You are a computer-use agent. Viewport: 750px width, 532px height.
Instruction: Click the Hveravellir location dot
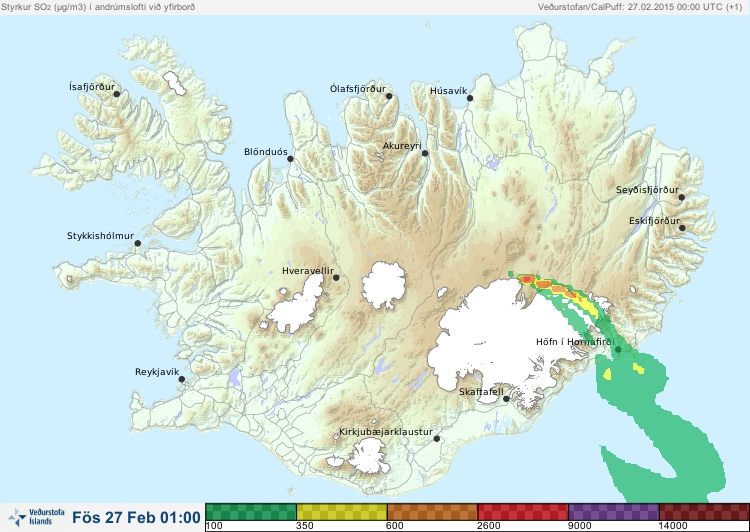(336, 277)
